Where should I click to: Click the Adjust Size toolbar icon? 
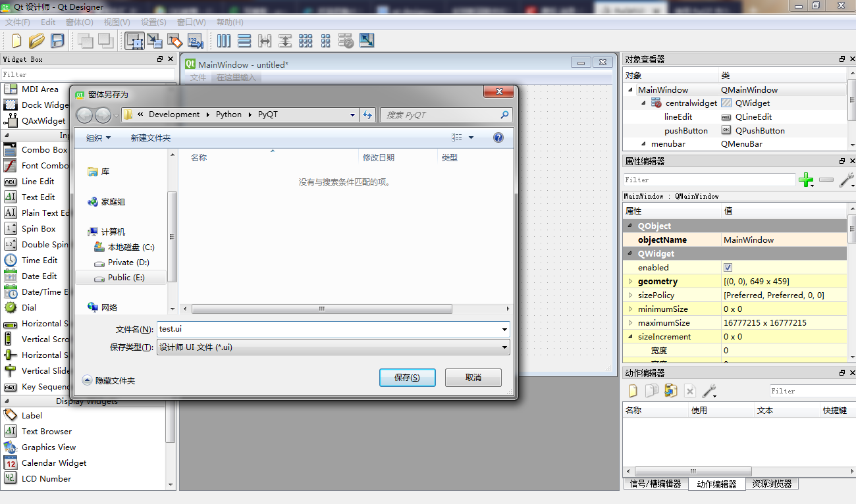click(367, 41)
